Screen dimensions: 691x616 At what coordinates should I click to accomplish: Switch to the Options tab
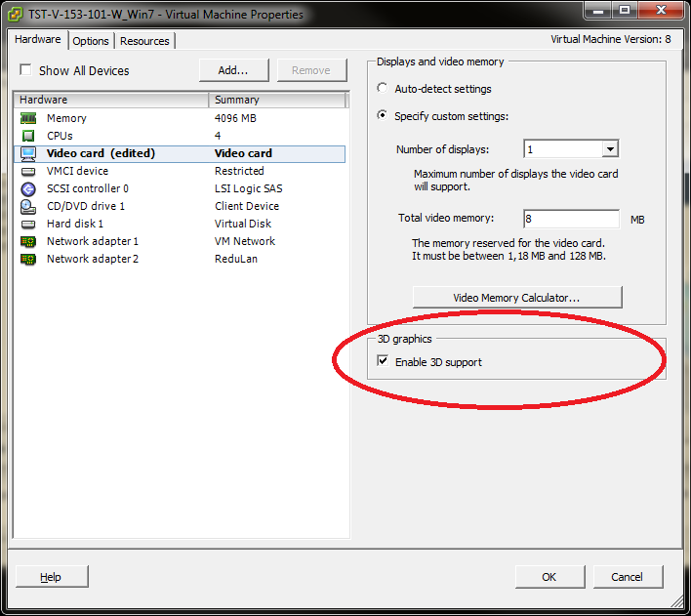(x=91, y=41)
